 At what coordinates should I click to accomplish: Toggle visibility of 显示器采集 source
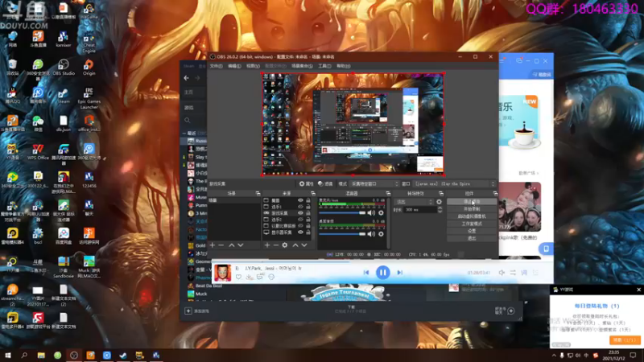point(300,232)
